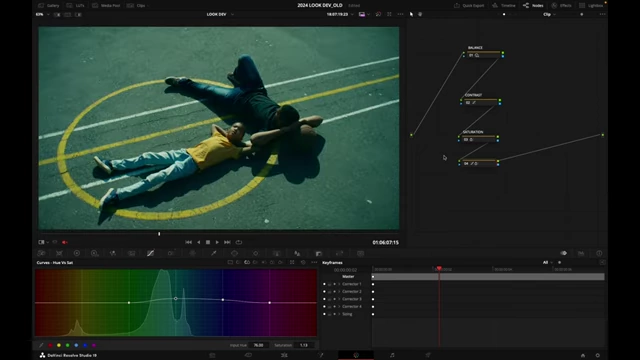Open the dropdown arrow beside Clips
This screenshot has width=640, height=360.
(148, 6)
